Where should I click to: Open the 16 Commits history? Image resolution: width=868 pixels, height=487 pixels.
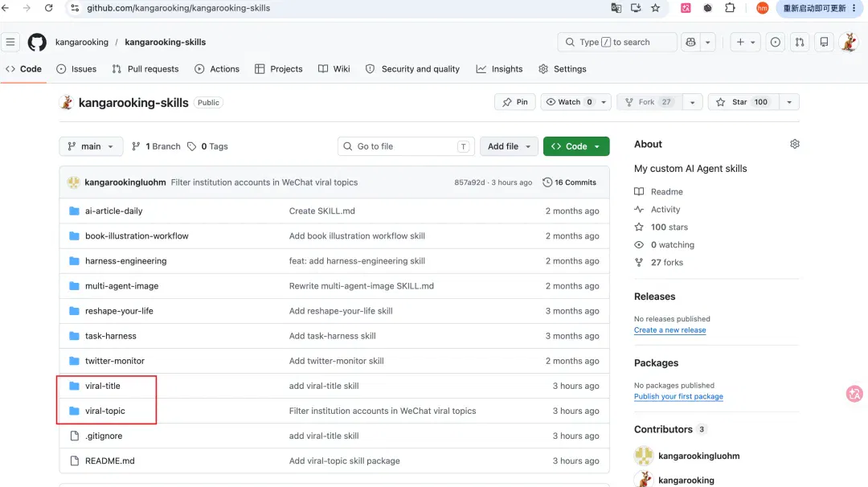point(569,182)
